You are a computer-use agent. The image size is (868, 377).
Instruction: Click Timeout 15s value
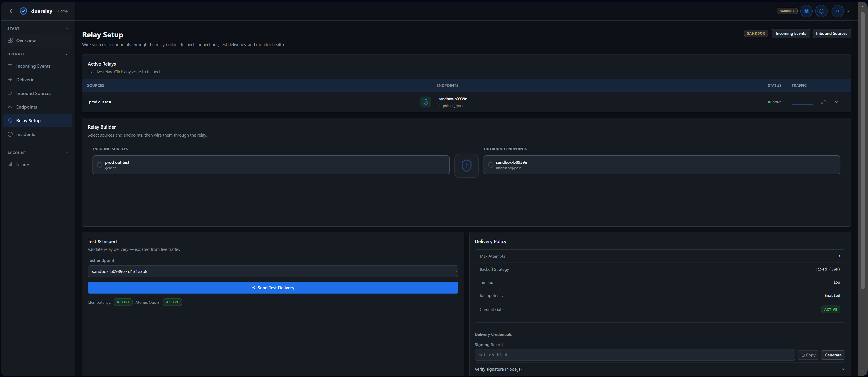(836, 282)
